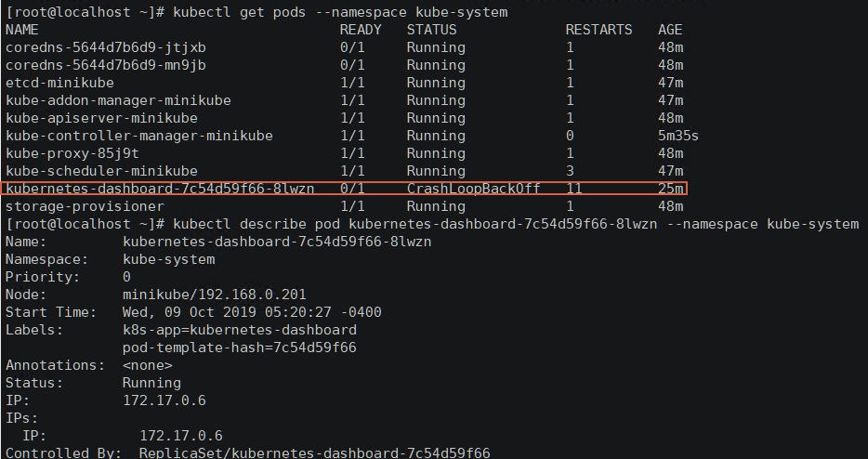Image resolution: width=868 pixels, height=459 pixels.
Task: Select the etcd-minikube pod entry
Action: [x=59, y=83]
